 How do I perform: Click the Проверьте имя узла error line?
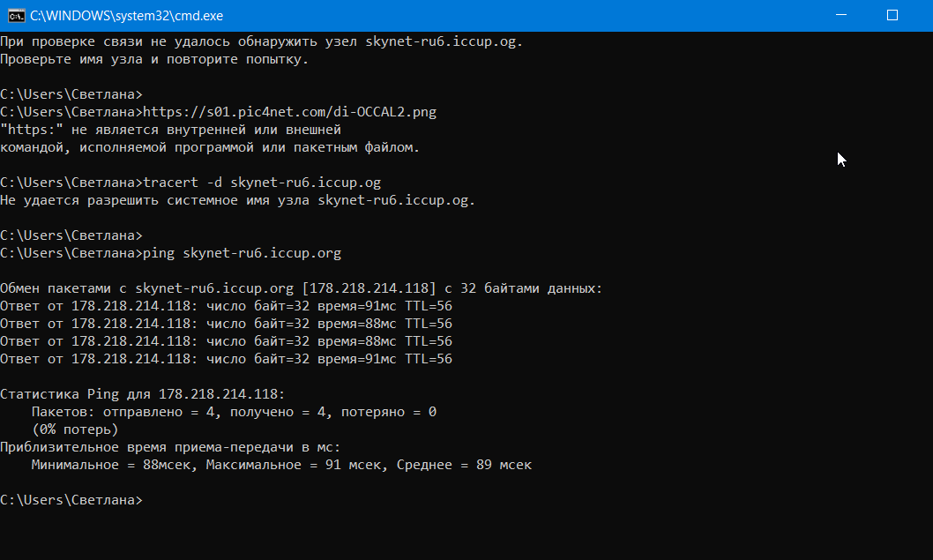click(x=154, y=59)
